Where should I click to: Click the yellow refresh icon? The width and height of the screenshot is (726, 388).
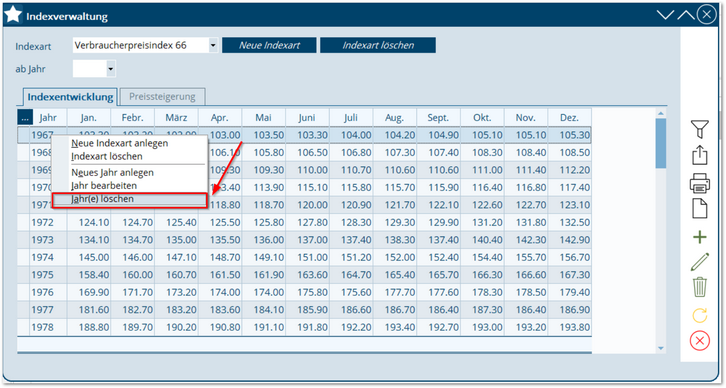tap(700, 315)
